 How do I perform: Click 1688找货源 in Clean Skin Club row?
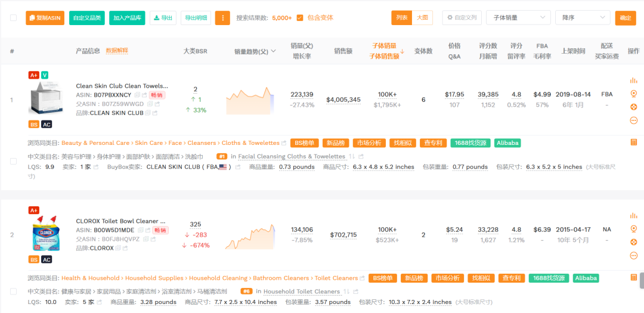(x=470, y=143)
